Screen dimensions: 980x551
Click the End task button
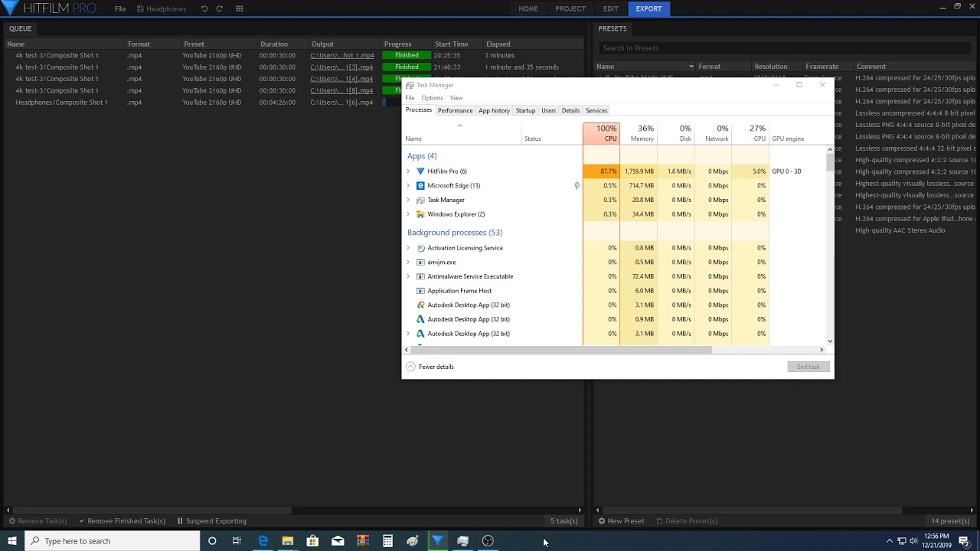point(808,367)
